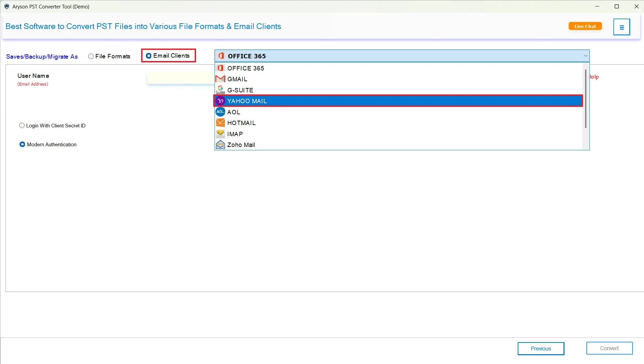
Task: Close the Aryson PST Converter window
Action: tap(636, 6)
